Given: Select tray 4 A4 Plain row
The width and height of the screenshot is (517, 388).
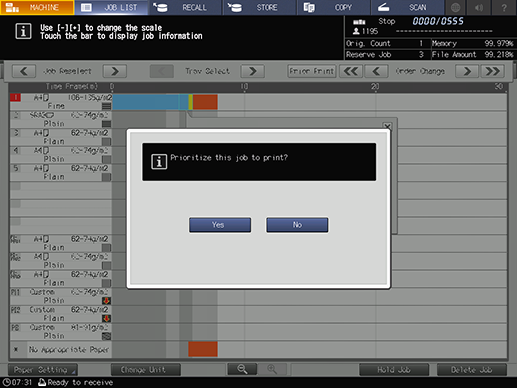Looking at the screenshot, I should [x=61, y=155].
